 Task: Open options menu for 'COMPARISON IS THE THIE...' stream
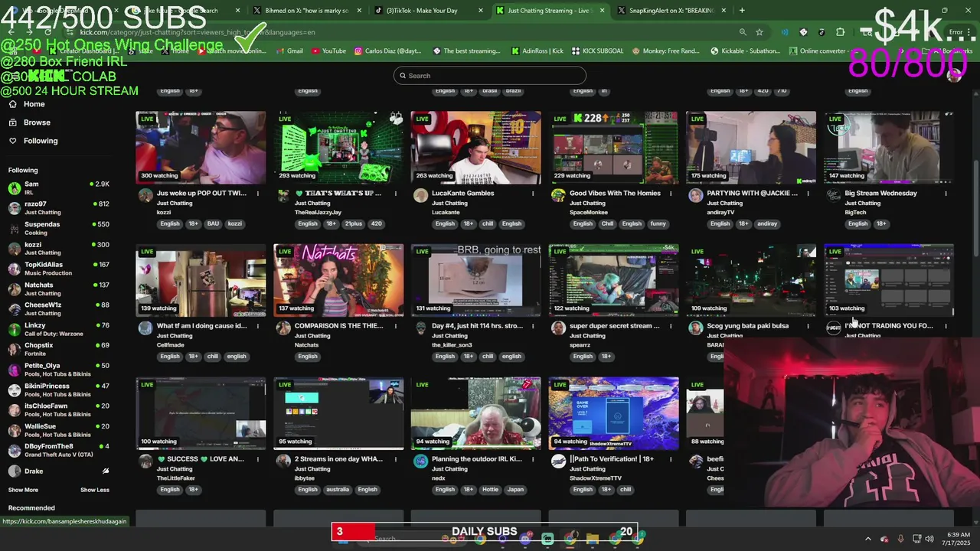click(x=395, y=326)
